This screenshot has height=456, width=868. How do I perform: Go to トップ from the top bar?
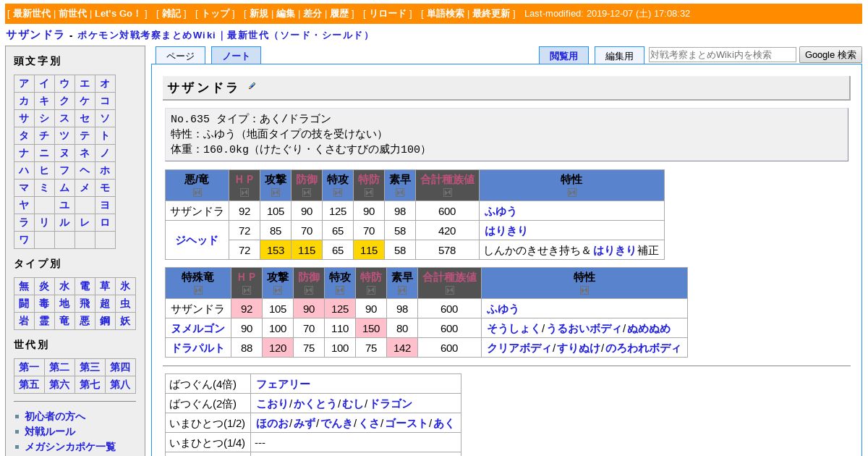216,14
